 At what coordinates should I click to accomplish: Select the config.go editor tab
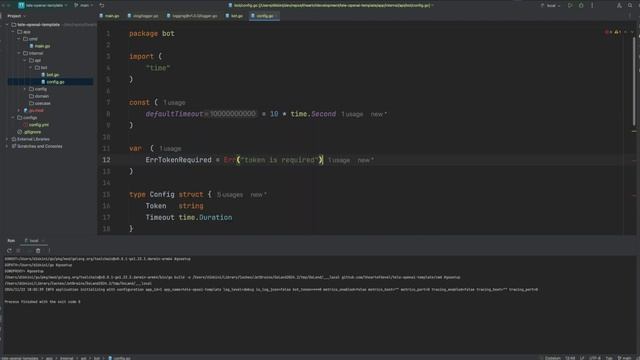tap(264, 16)
